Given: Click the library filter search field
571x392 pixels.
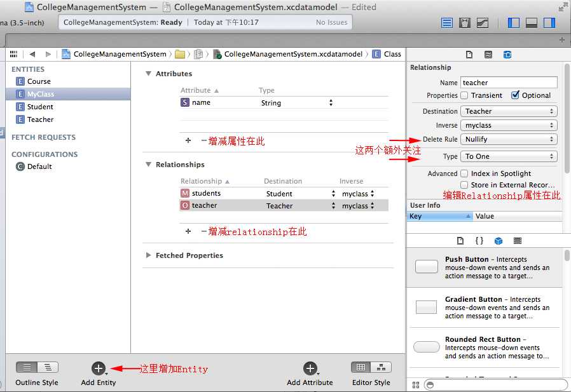Looking at the screenshot, I should tap(496, 385).
